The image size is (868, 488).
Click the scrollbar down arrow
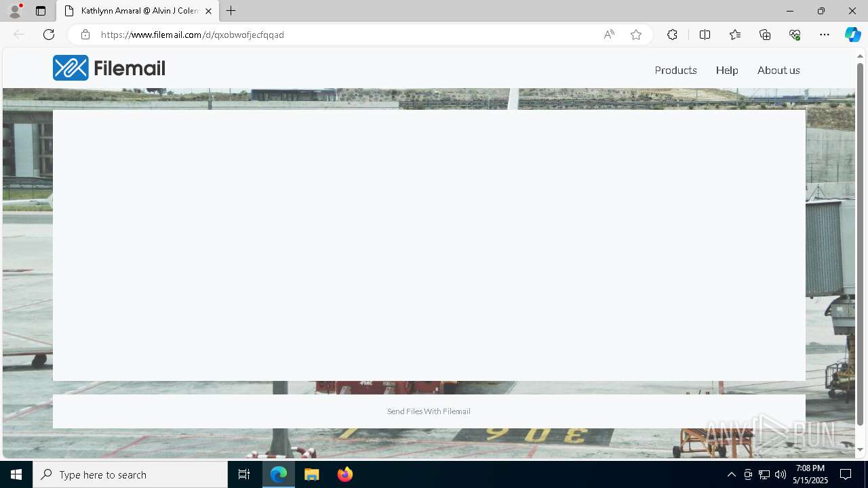click(x=860, y=449)
